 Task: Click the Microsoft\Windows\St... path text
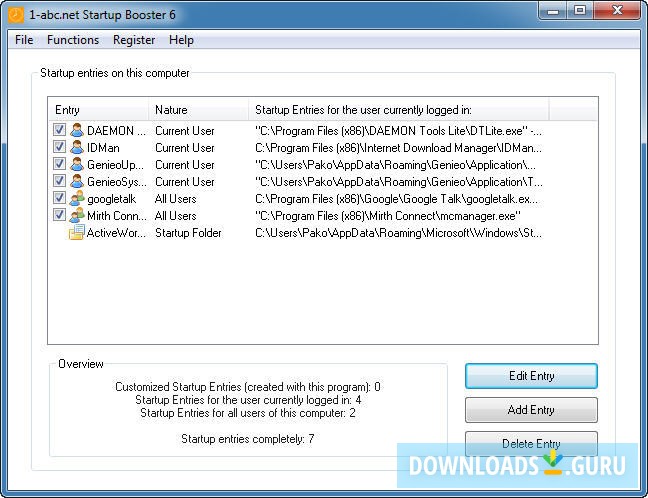click(x=398, y=233)
